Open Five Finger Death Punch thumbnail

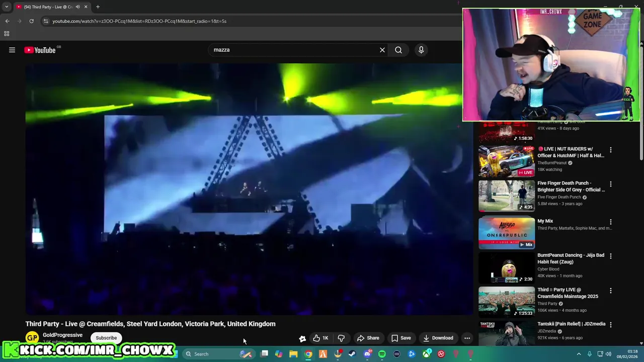507,196
